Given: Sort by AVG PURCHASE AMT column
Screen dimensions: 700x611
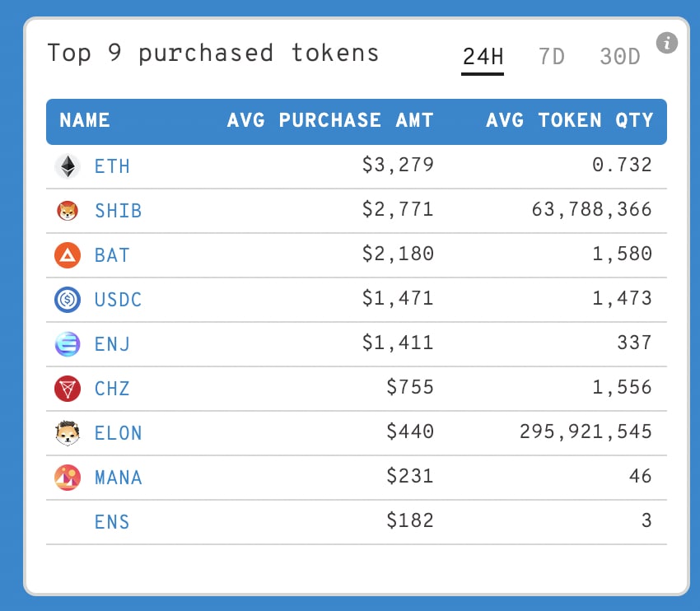Looking at the screenshot, I should tap(330, 120).
